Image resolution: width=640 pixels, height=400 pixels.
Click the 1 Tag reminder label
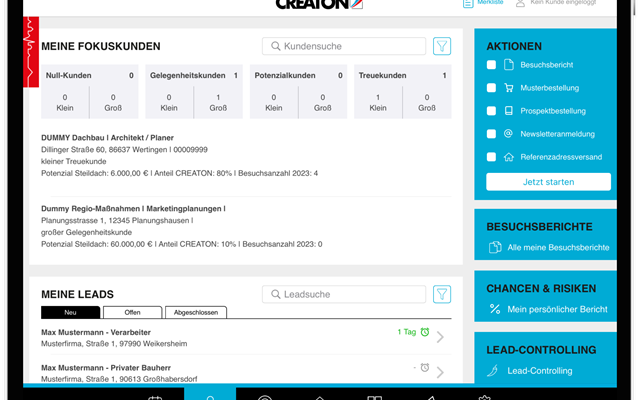pyautogui.click(x=407, y=332)
